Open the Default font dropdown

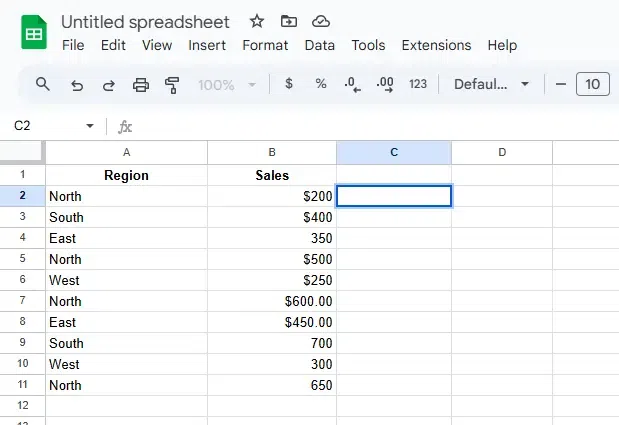pos(491,84)
